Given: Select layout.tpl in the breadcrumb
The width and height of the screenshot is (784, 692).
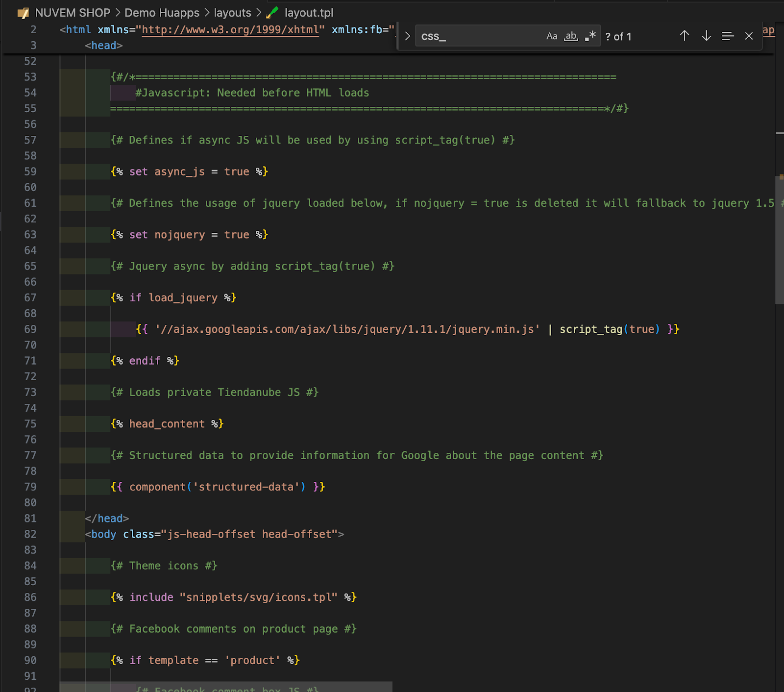Looking at the screenshot, I should pyautogui.click(x=309, y=13).
